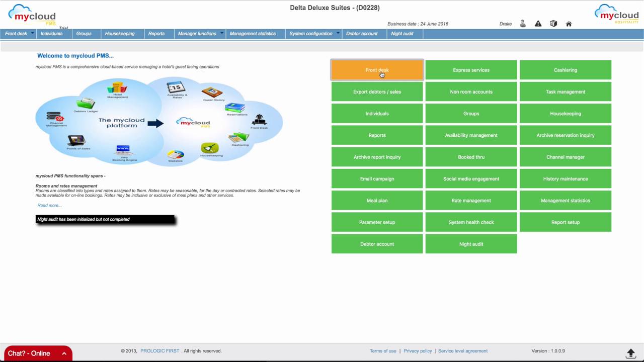Go to home via house icon
644x362 pixels.
coord(569,24)
